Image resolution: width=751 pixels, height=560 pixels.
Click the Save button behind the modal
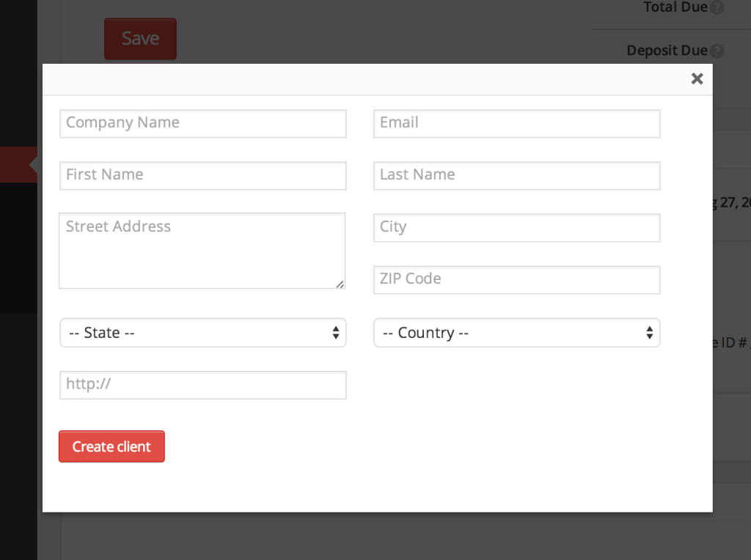click(x=140, y=39)
